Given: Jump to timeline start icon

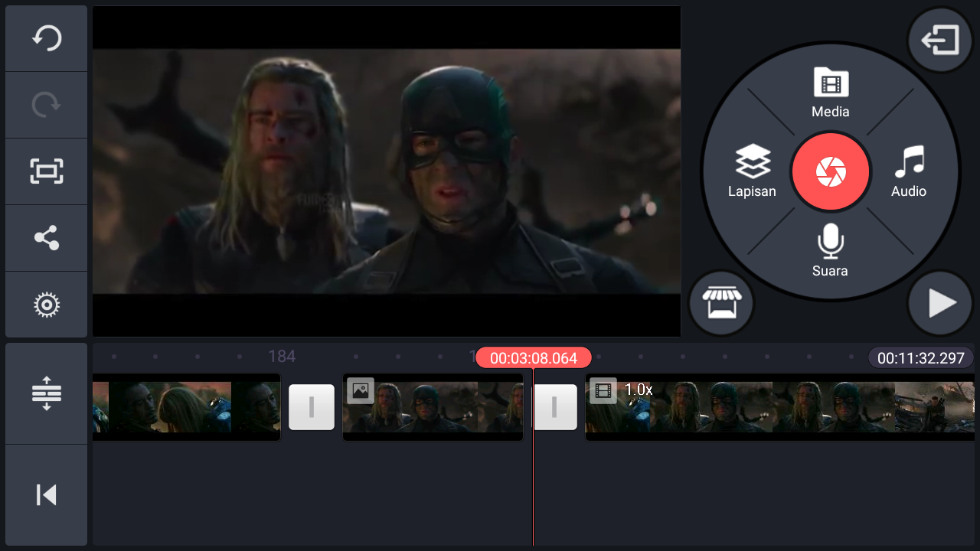Looking at the screenshot, I should 46,495.
